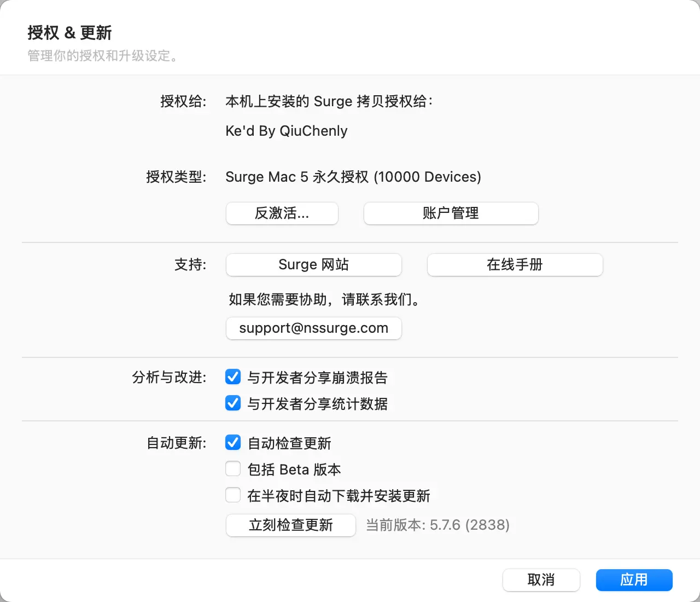This screenshot has width=700, height=602.
Task: Uncheck 与开发者分享崩溃报告 checkbox
Action: coord(233,377)
